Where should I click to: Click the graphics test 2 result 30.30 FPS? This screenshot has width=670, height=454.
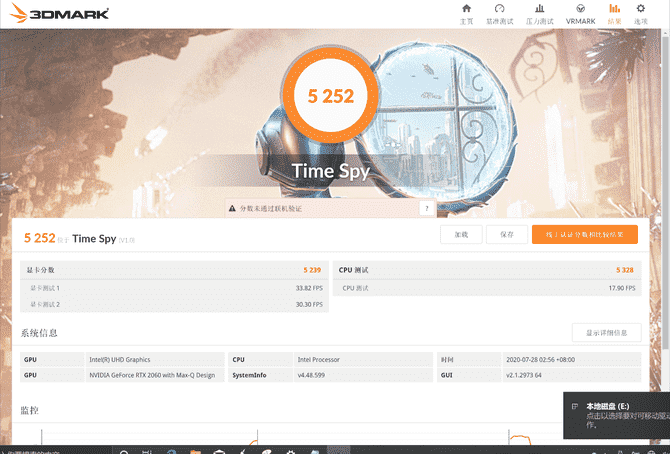click(309, 304)
